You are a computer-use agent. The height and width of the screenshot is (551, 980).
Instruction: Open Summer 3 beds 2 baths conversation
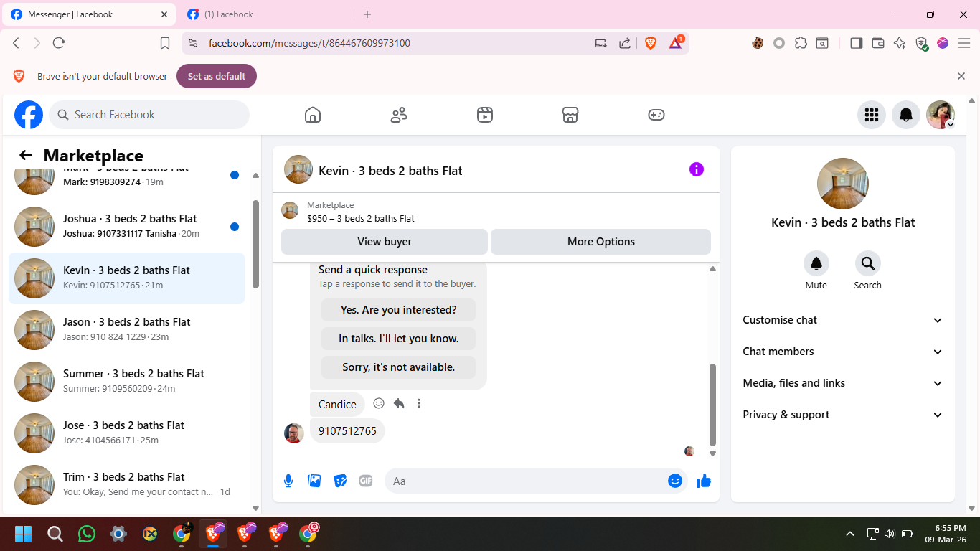pos(126,382)
